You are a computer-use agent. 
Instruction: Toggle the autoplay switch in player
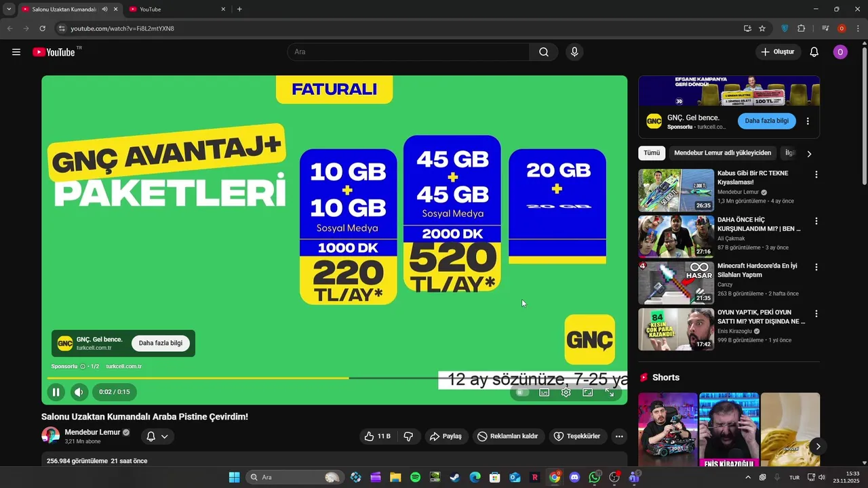click(x=521, y=392)
